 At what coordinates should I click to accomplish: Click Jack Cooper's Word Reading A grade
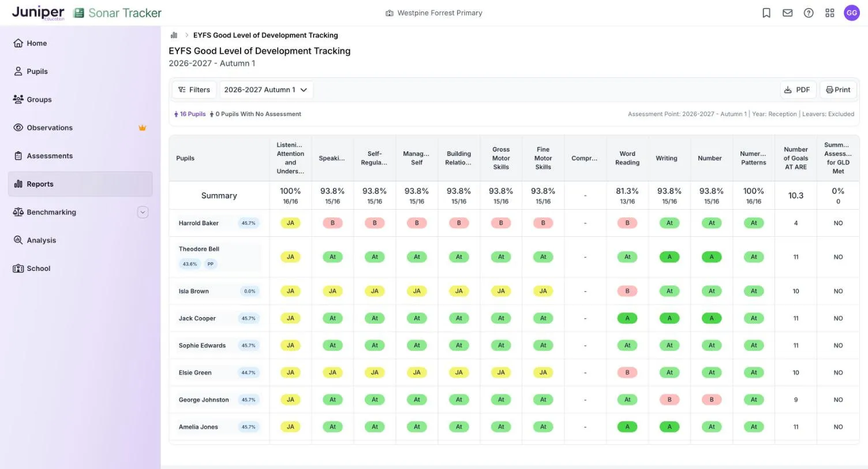click(627, 318)
